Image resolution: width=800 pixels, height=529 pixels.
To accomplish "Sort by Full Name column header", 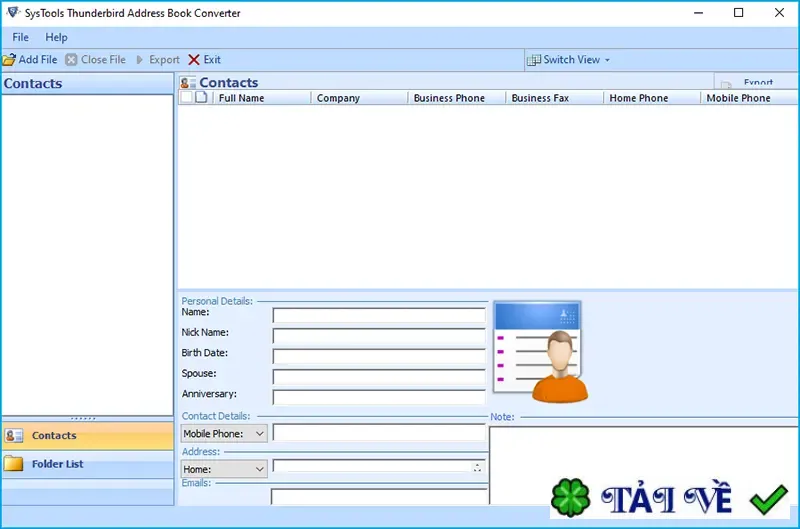I will (x=260, y=98).
